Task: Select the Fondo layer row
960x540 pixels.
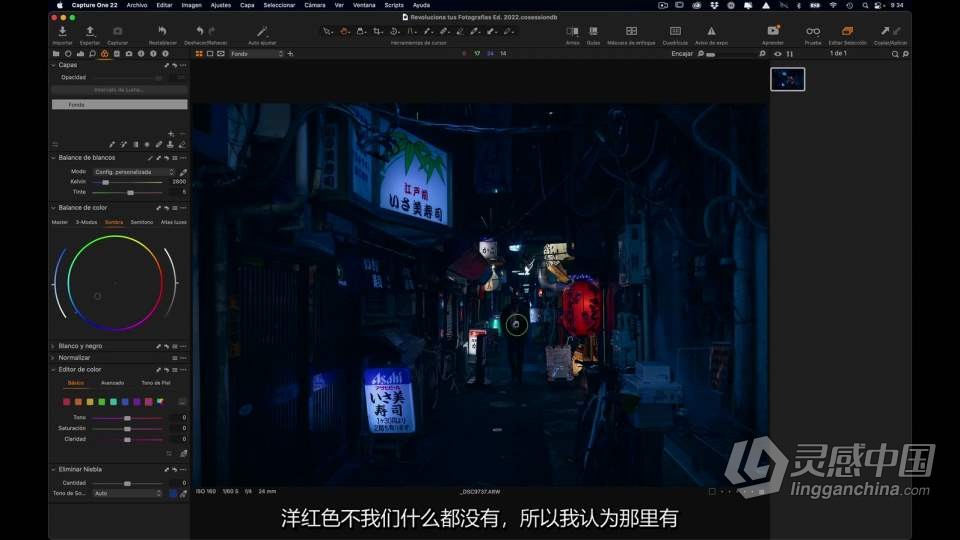Action: click(119, 105)
